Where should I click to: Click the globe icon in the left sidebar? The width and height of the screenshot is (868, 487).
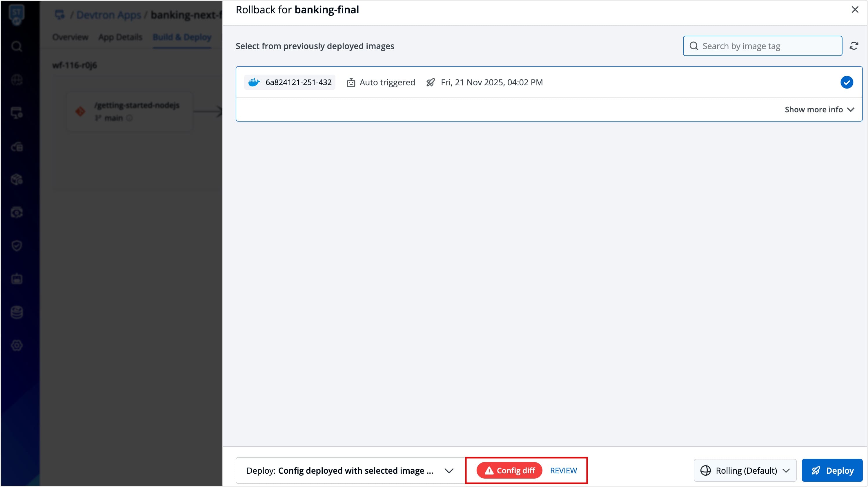click(17, 80)
